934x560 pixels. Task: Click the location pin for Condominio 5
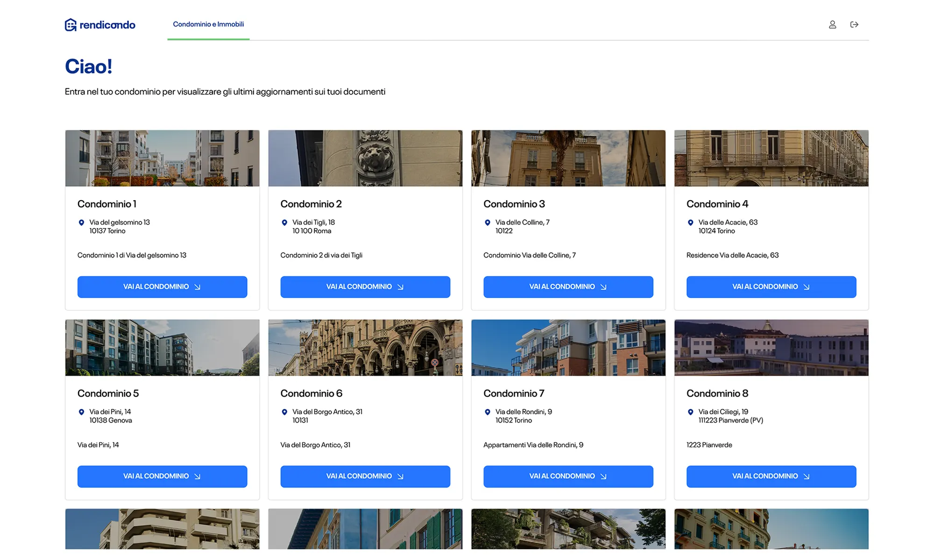pos(81,412)
